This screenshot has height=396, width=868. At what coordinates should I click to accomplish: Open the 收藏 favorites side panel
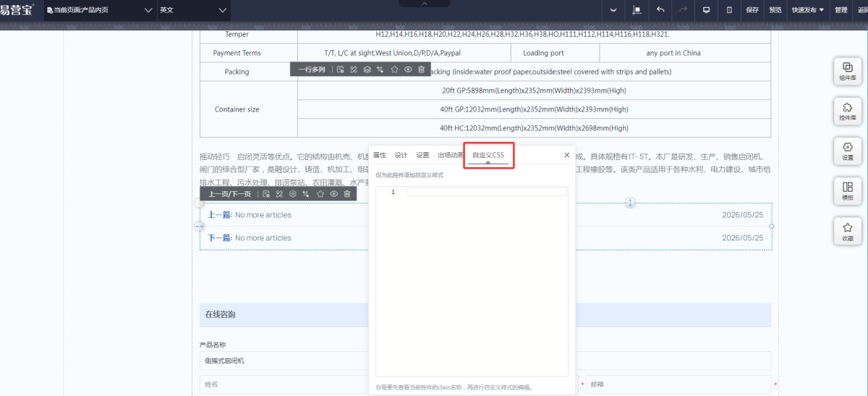[848, 231]
